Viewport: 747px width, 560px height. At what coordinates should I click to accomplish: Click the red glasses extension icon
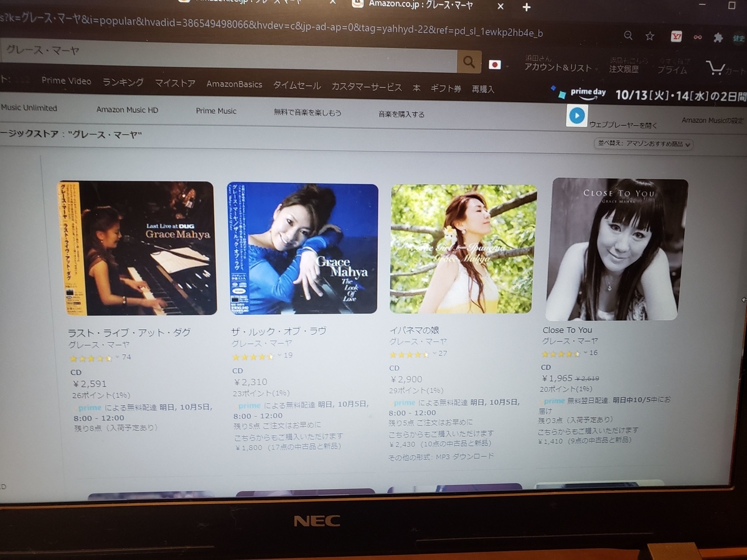coord(698,37)
